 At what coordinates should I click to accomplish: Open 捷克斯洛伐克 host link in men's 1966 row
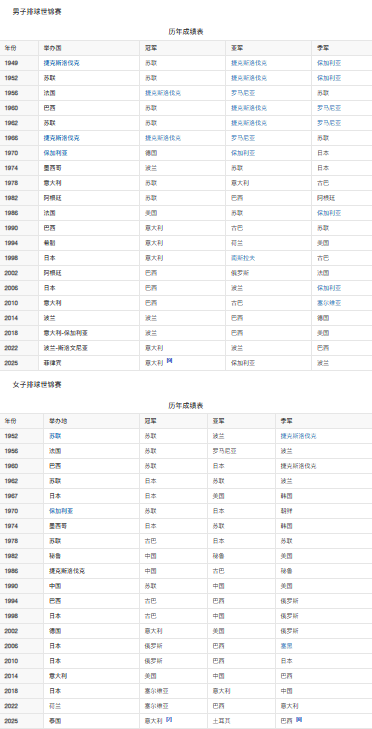tap(62, 138)
